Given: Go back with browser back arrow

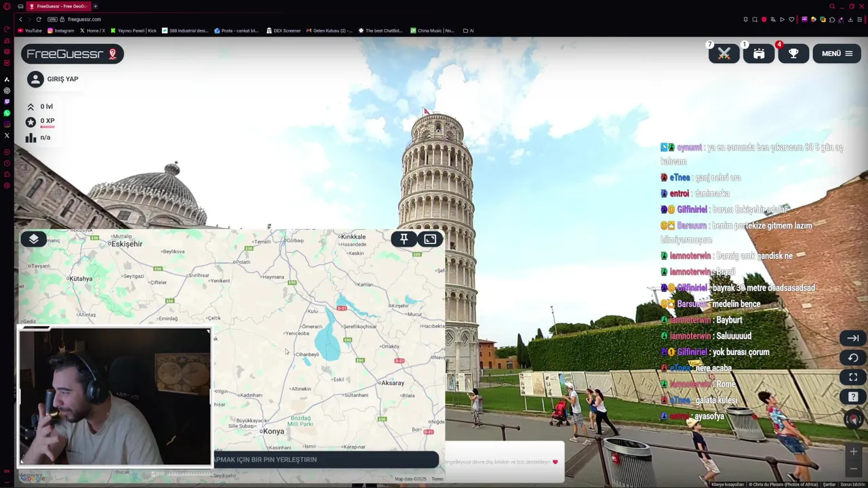Looking at the screenshot, I should (20, 19).
